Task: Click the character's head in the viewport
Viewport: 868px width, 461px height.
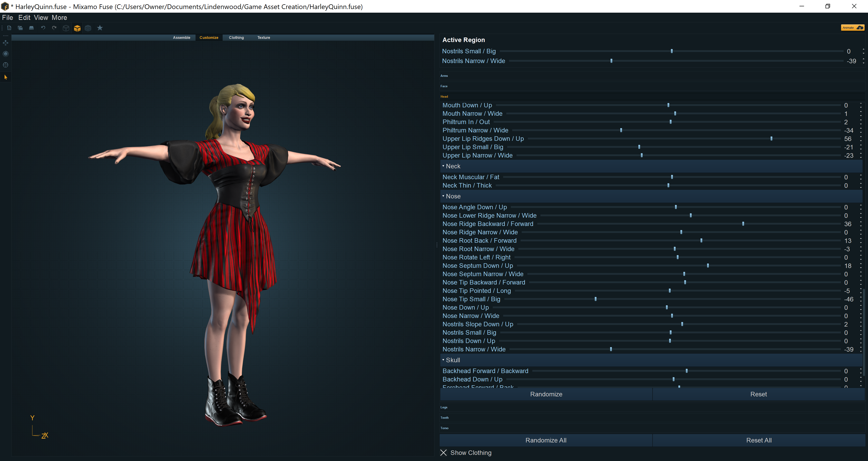Action: [238, 108]
